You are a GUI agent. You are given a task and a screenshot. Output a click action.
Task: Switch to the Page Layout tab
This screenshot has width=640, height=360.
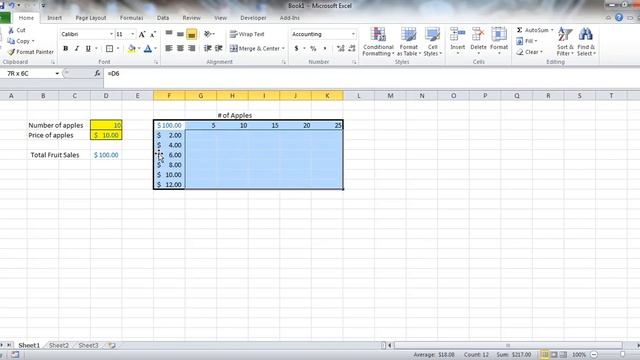click(91, 18)
